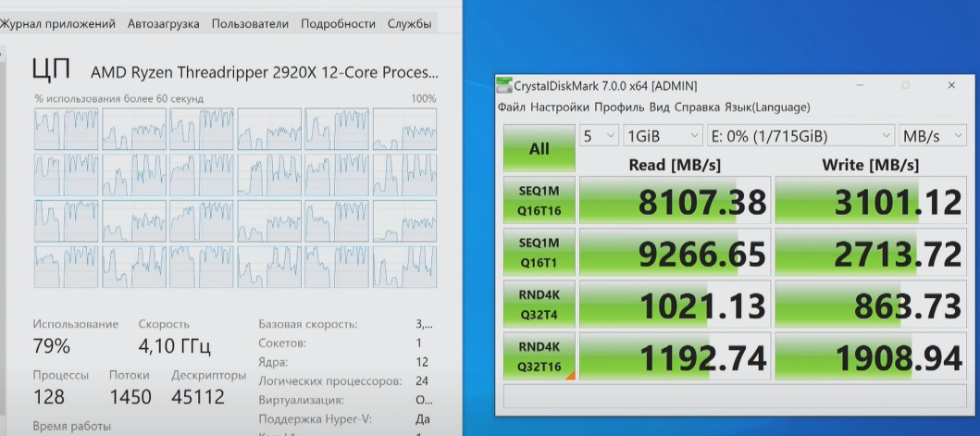The width and height of the screenshot is (980, 436).
Task: Switch to Журнал приложений tab in Task Manager
Action: coord(57,24)
